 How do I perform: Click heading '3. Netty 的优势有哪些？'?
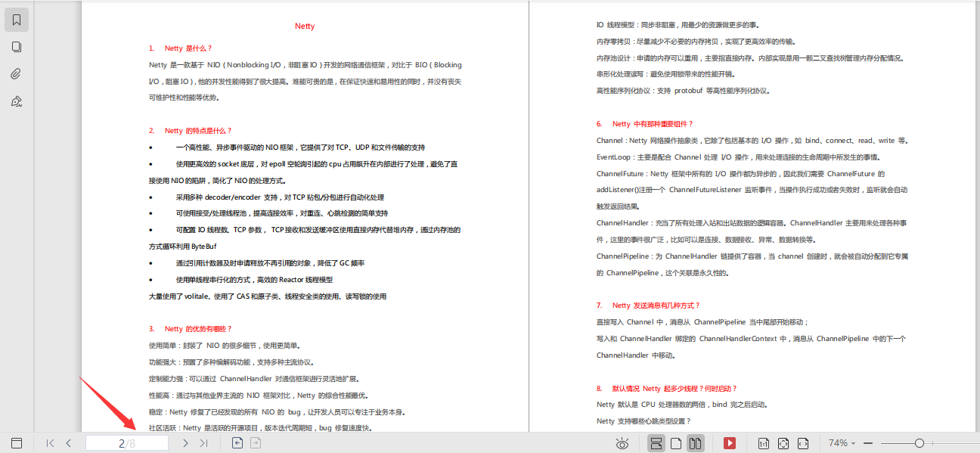pos(191,329)
